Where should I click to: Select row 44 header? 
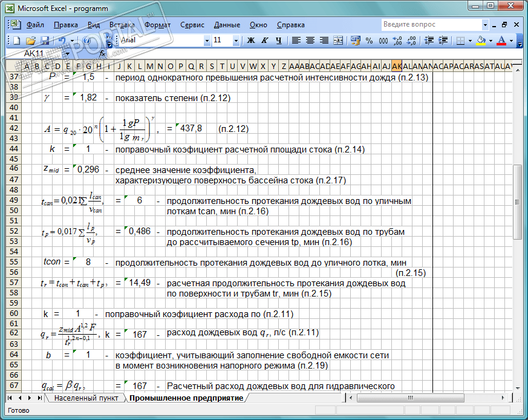point(14,149)
